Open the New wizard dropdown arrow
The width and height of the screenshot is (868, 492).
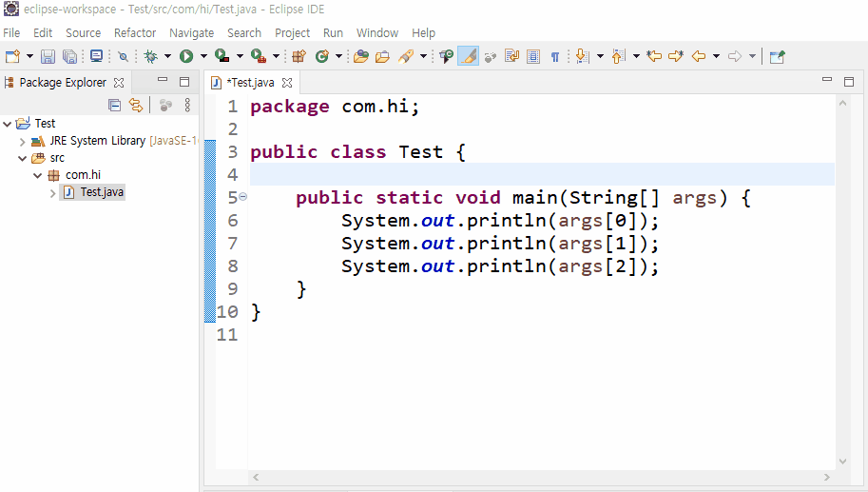point(29,56)
